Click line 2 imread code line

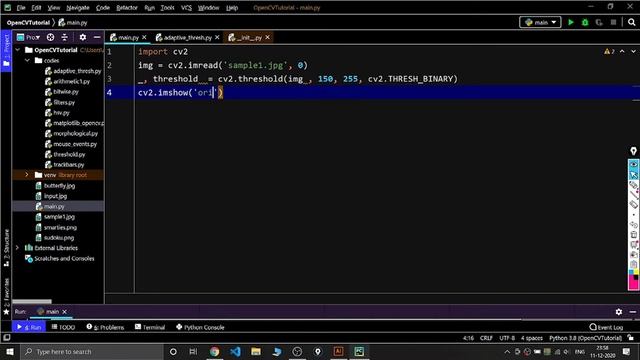tap(223, 65)
